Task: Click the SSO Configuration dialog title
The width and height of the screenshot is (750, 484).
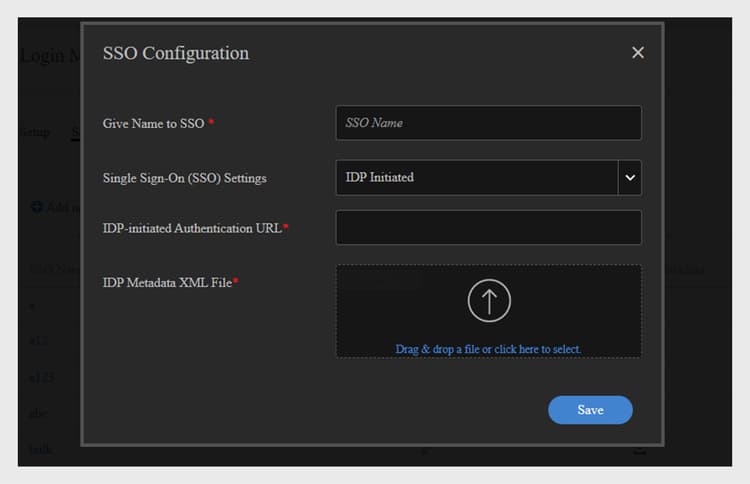Action: click(176, 53)
